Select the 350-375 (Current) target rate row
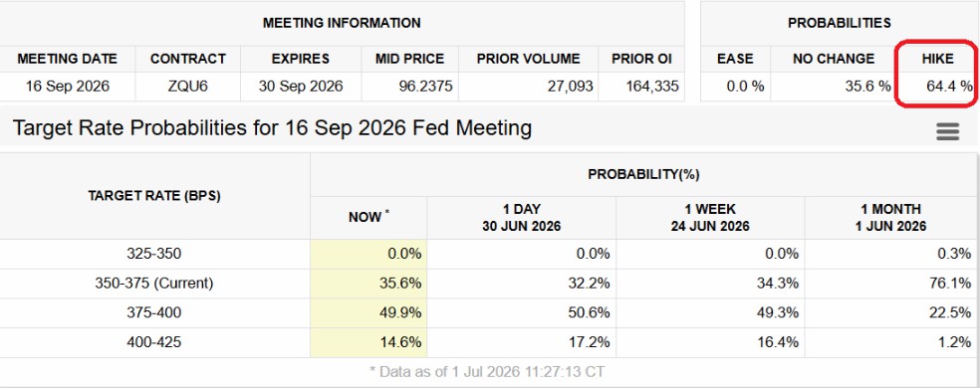The height and width of the screenshot is (388, 980). pos(489,284)
